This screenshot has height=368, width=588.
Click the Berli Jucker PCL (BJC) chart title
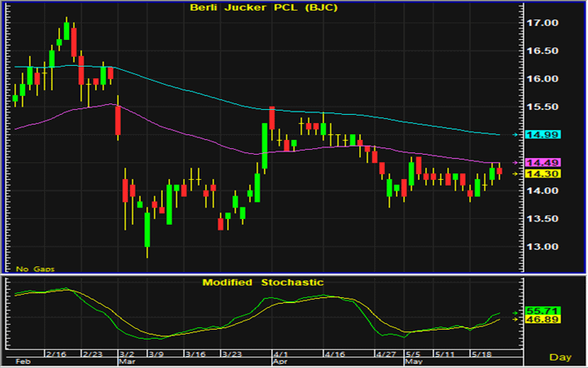[x=264, y=7]
